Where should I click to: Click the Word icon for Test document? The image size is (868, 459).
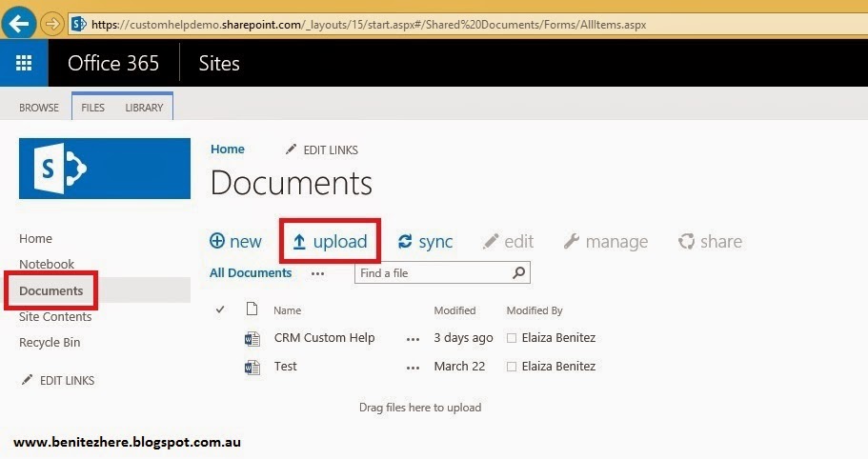pyautogui.click(x=252, y=367)
